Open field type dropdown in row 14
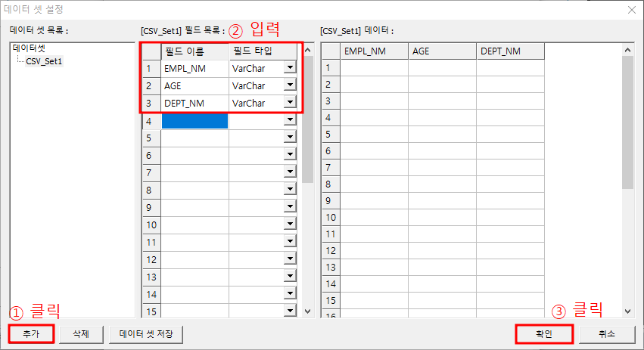 (x=290, y=293)
